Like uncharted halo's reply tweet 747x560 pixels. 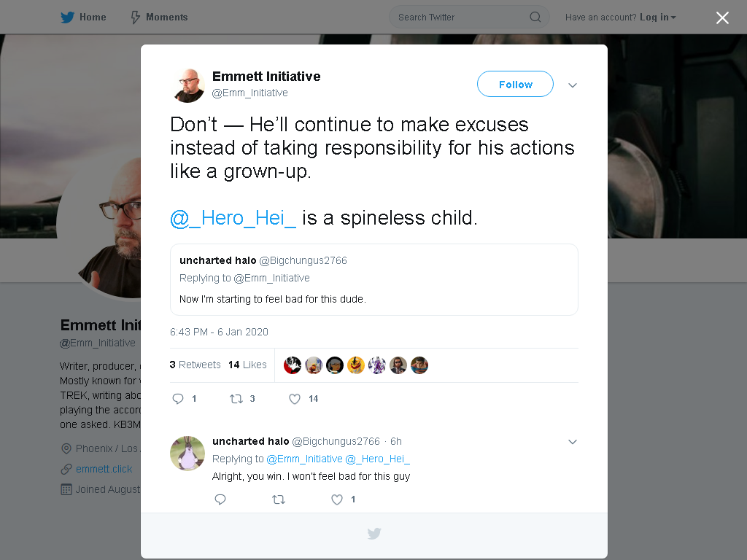(337, 499)
